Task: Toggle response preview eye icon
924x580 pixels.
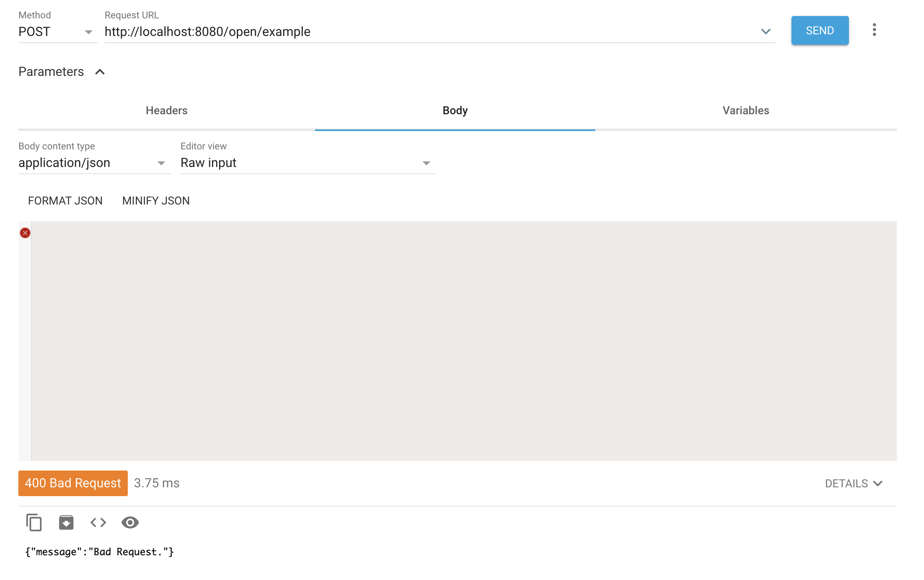Action: click(130, 522)
